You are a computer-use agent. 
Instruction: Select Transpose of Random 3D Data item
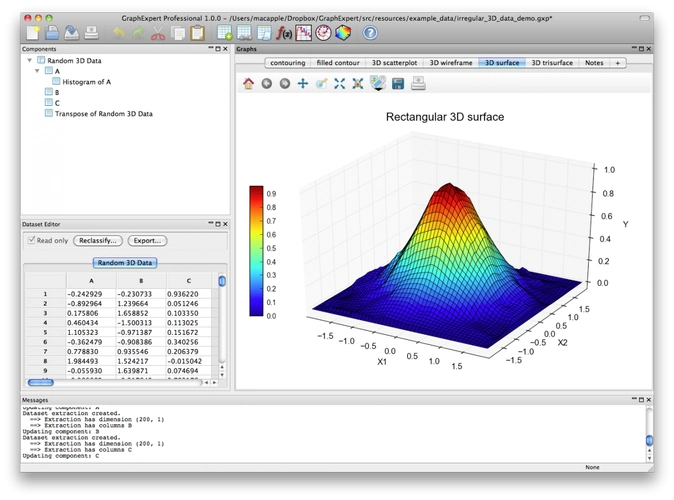(x=103, y=114)
